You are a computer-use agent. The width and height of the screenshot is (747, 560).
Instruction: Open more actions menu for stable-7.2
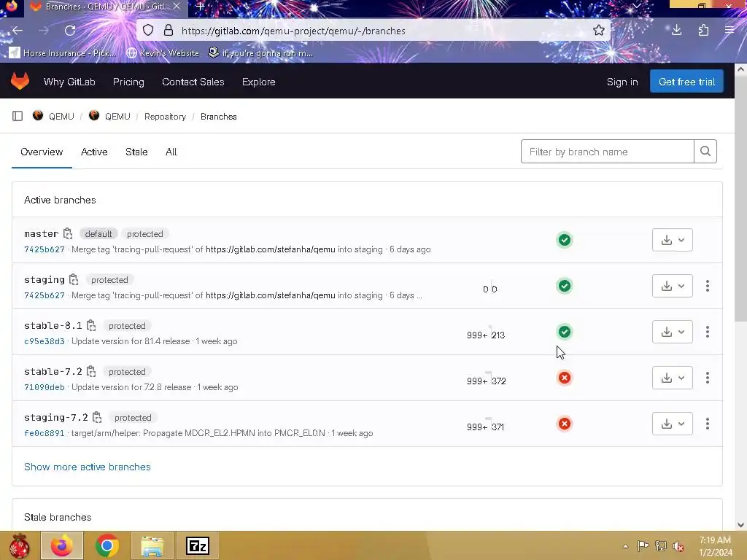pyautogui.click(x=708, y=378)
